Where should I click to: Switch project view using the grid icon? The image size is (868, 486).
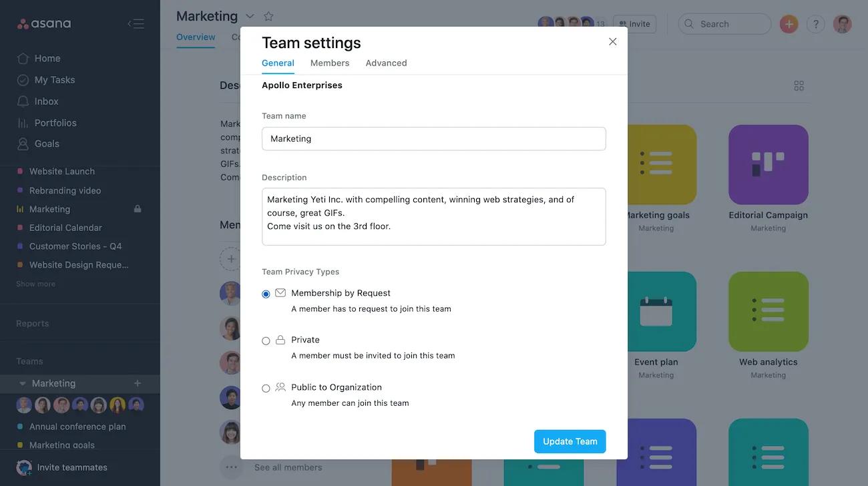799,85
